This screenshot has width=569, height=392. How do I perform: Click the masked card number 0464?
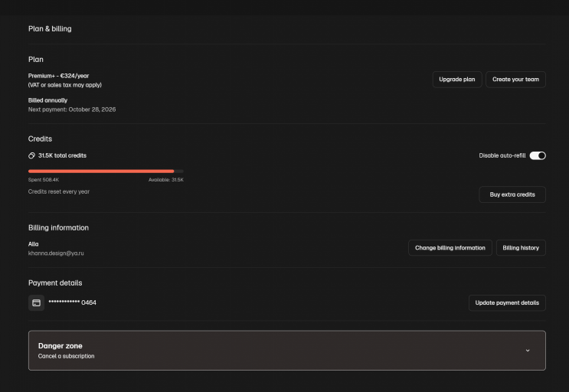[72, 302]
